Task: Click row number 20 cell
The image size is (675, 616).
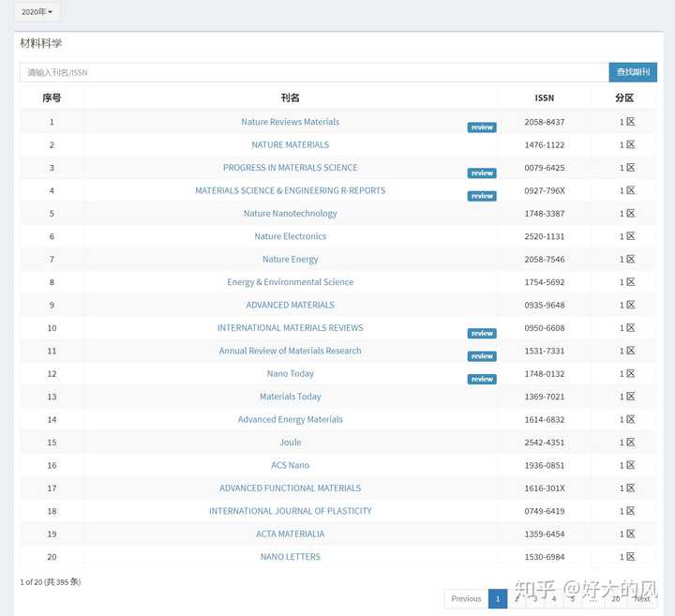Action: pyautogui.click(x=52, y=557)
